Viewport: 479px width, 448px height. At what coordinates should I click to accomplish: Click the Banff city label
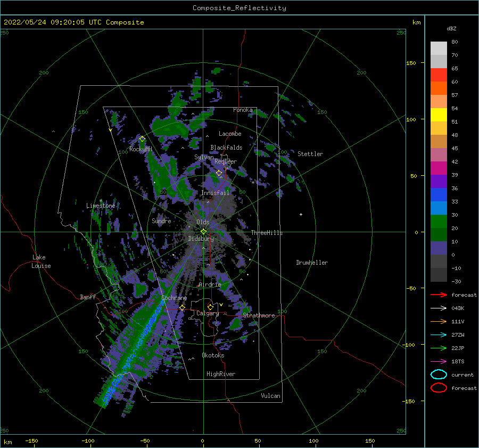pyautogui.click(x=88, y=297)
